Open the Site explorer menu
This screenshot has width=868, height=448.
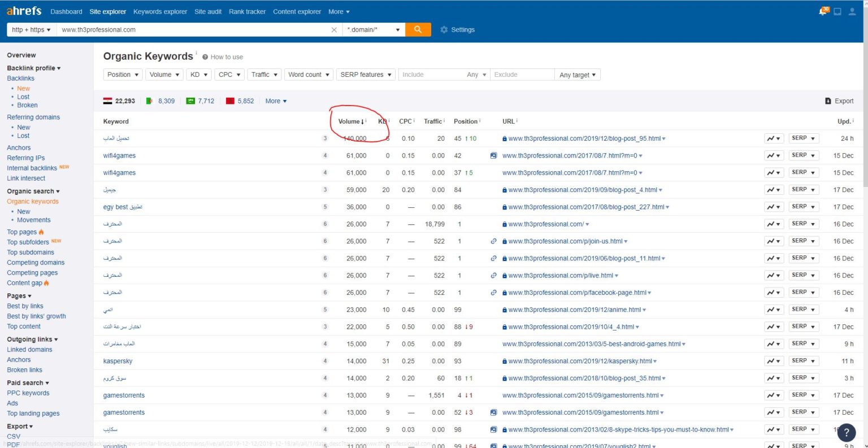tap(108, 11)
